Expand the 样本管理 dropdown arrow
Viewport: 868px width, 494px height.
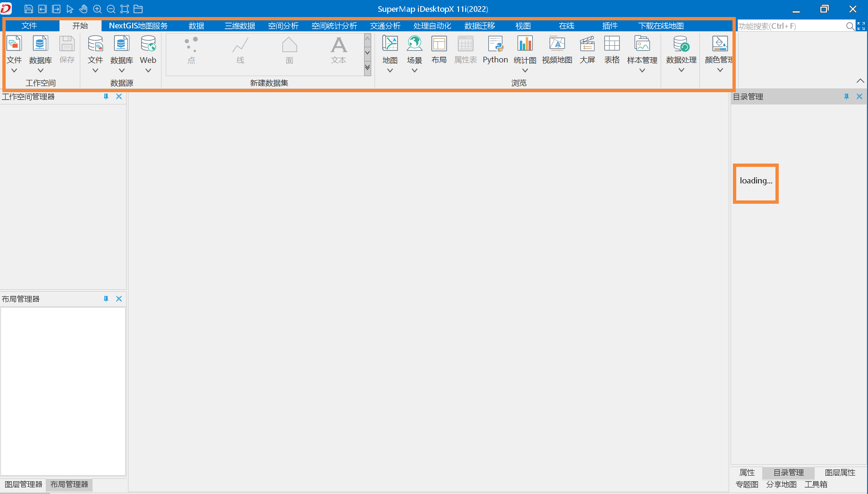click(x=642, y=70)
